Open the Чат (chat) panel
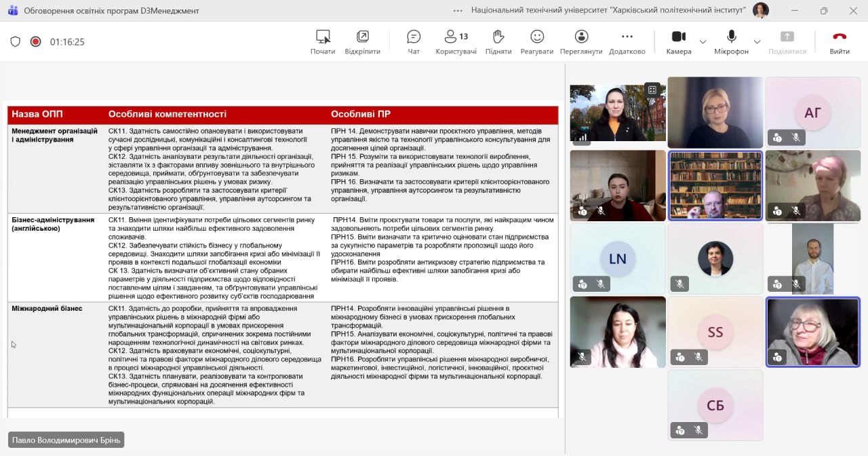Viewport: 868px width, 456px height. [x=414, y=41]
